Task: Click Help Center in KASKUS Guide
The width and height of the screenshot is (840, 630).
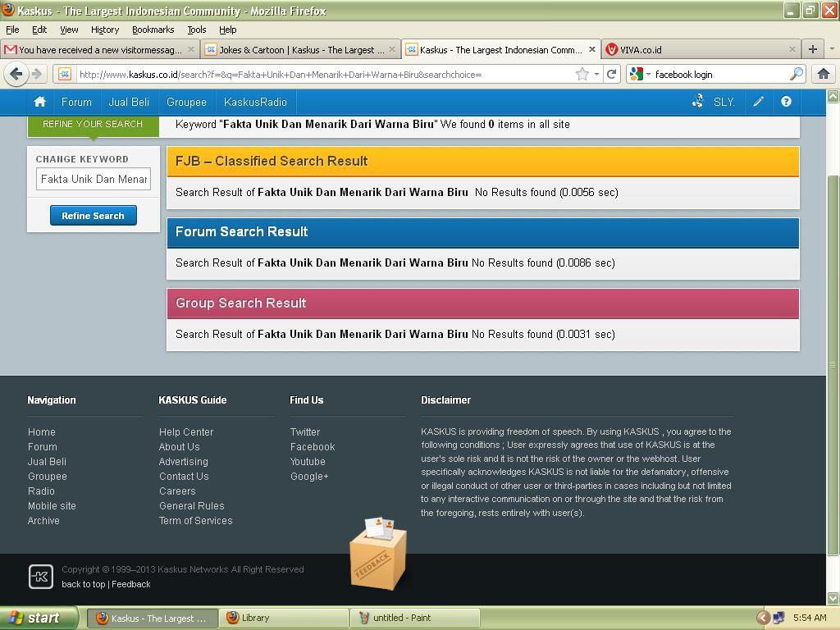Action: (x=186, y=431)
